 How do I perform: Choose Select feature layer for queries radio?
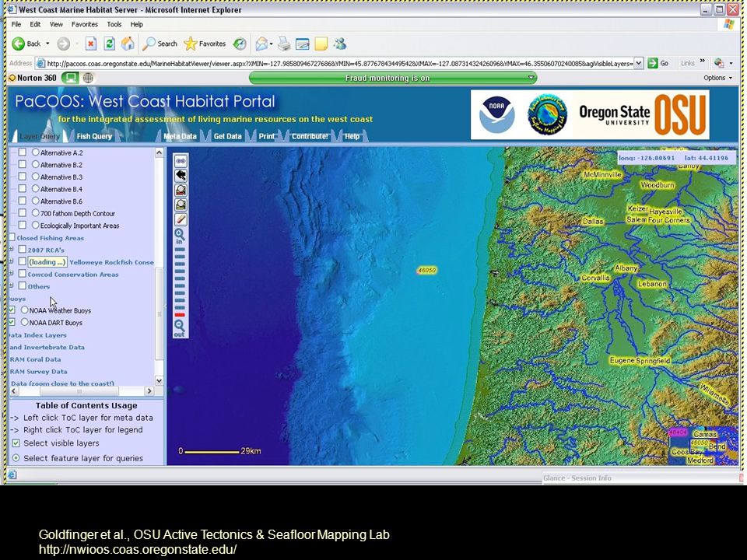coord(16,458)
